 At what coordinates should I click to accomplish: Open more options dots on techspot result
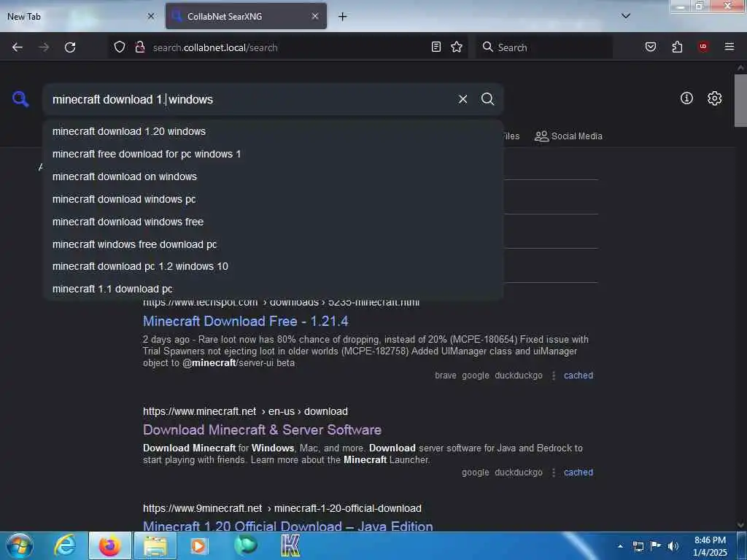(554, 376)
